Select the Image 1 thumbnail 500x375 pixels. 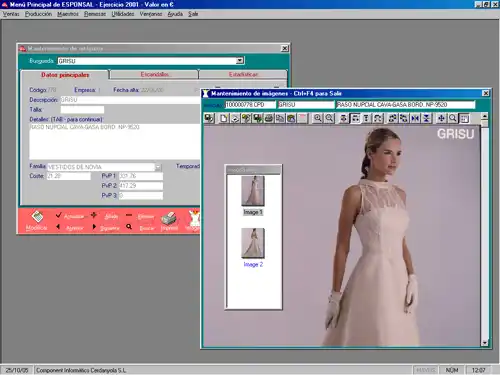(253, 191)
